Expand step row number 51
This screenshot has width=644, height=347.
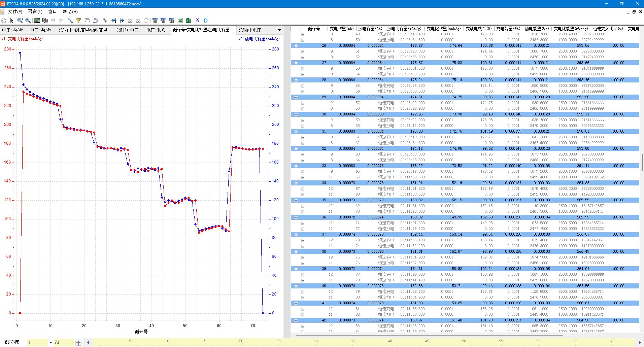pos(303,51)
